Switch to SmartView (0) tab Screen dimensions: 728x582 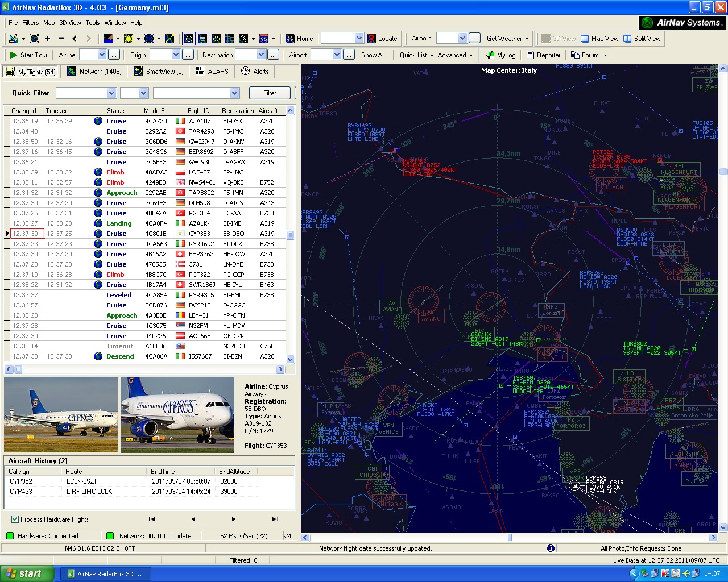(x=159, y=72)
